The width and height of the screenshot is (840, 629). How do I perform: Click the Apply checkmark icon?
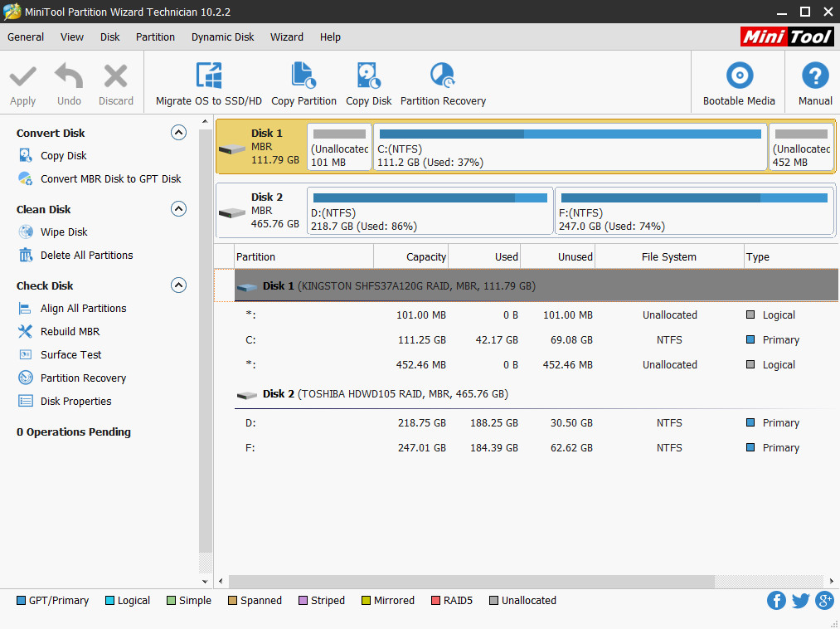(23, 76)
